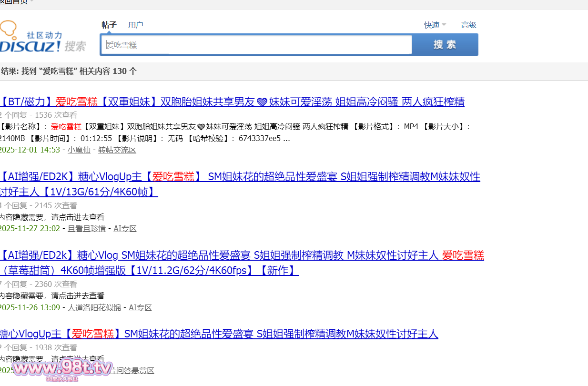The height and width of the screenshot is (386, 588).
Task: View author 且看且珍惜's profile
Action: coord(86,229)
